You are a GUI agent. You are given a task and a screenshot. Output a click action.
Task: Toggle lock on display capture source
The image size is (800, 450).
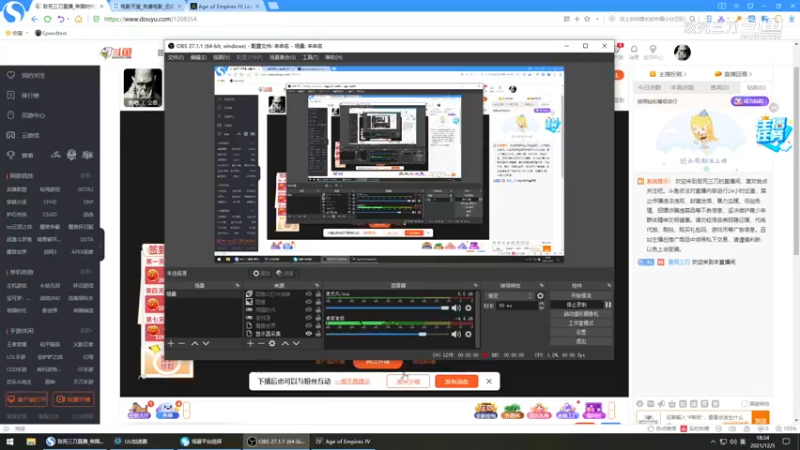click(318, 334)
